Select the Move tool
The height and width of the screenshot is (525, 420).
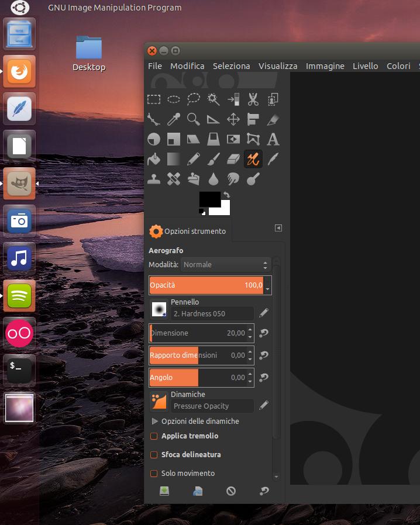click(x=233, y=119)
